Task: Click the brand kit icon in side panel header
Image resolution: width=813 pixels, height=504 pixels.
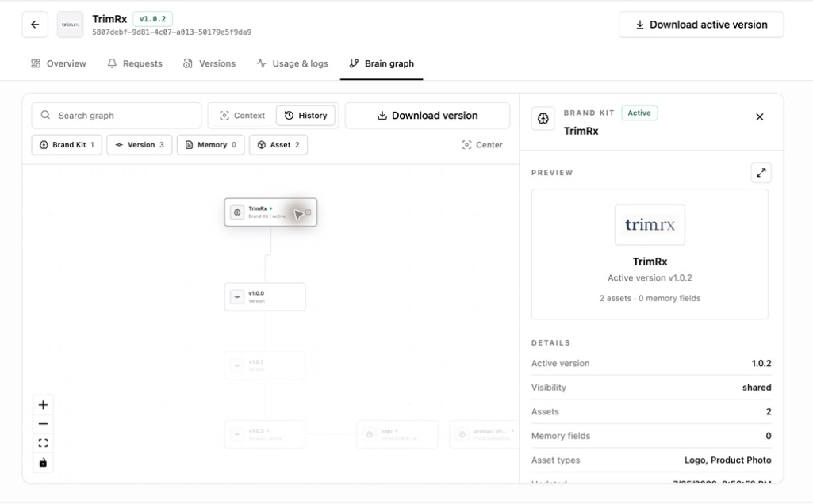Action: point(543,119)
